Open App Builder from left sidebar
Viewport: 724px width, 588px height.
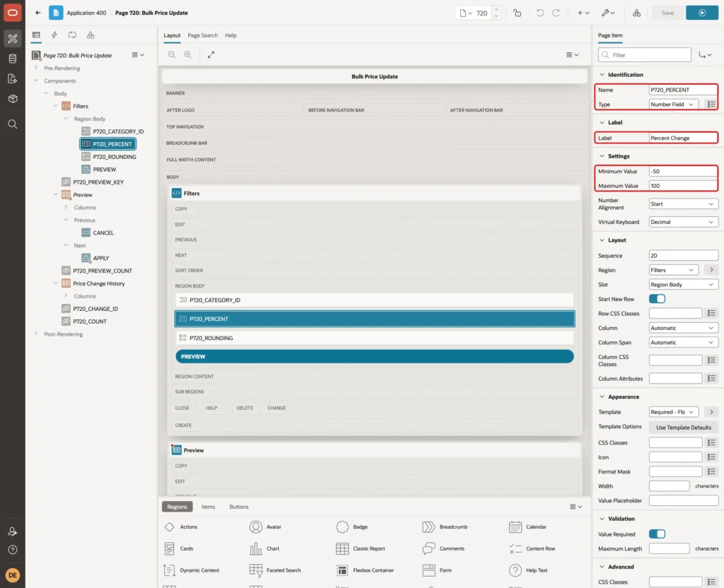[13, 38]
